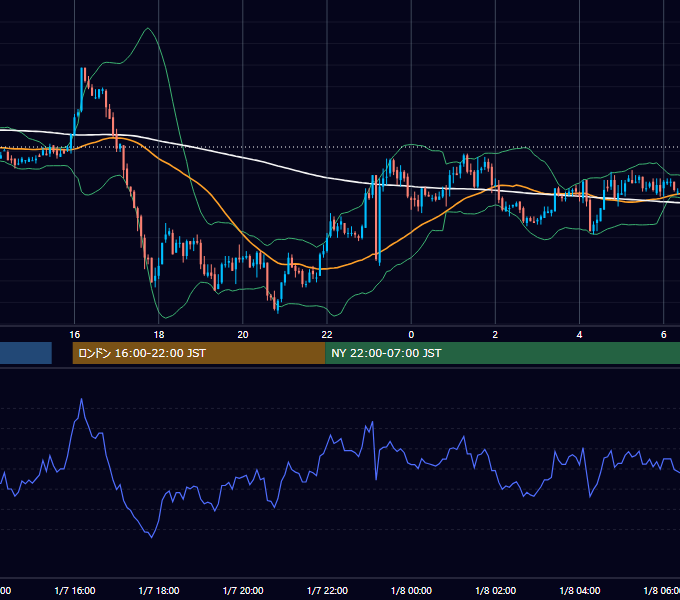Screen dimensions: 680x600
Task: Click the 2 hour label on price chart axis
Action: (495, 334)
